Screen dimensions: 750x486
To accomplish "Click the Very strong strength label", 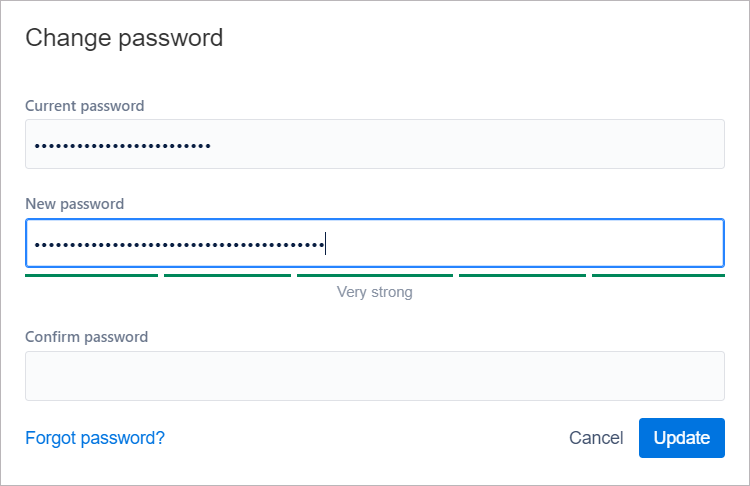I will (x=375, y=292).
